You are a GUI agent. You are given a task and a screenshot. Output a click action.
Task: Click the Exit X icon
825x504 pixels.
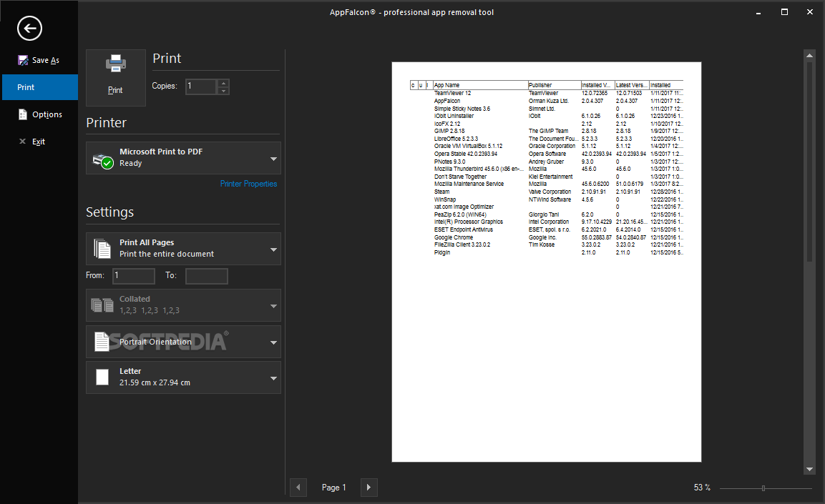23,142
